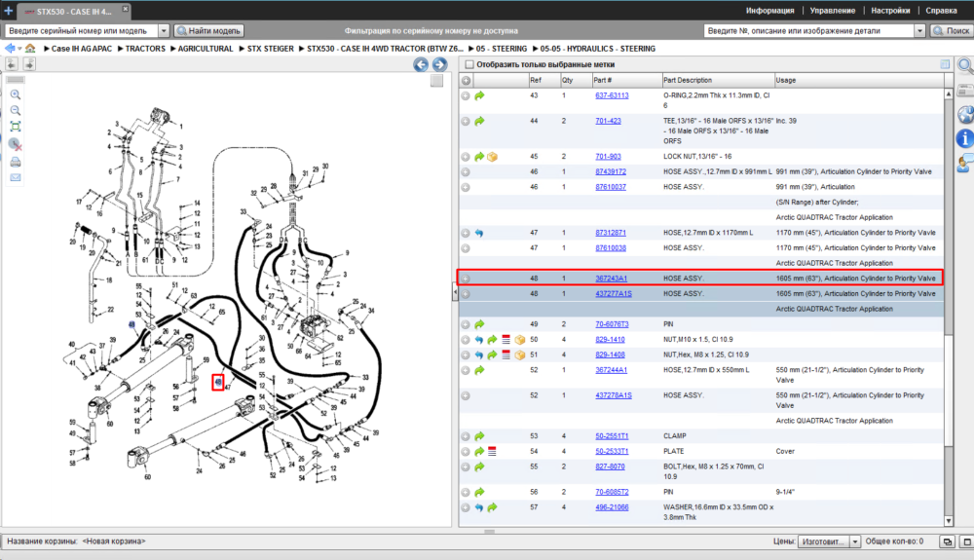Click the Найти модель button
Viewport: 974px width, 560px height.
point(208,30)
